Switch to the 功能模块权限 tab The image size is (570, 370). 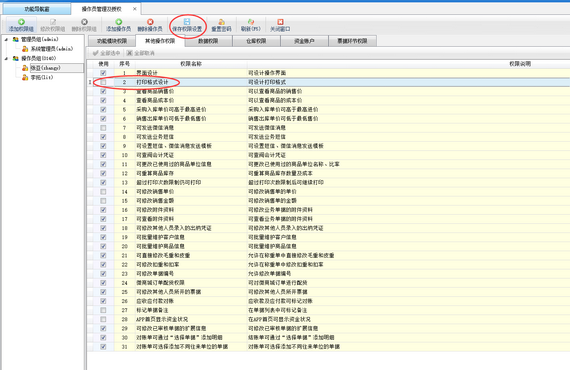pyautogui.click(x=112, y=41)
